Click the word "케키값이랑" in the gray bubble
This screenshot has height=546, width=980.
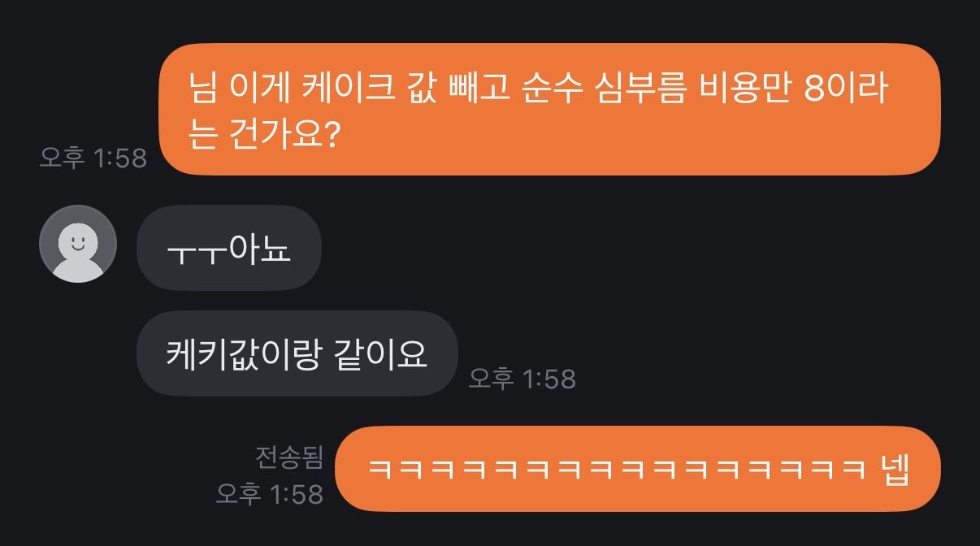click(244, 353)
